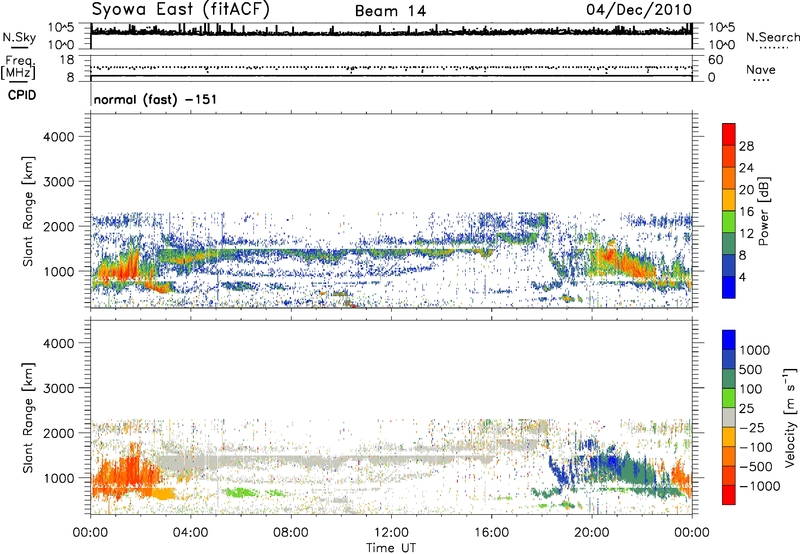
Task: Click the "16" tick on power colorbar
Action: click(x=746, y=212)
